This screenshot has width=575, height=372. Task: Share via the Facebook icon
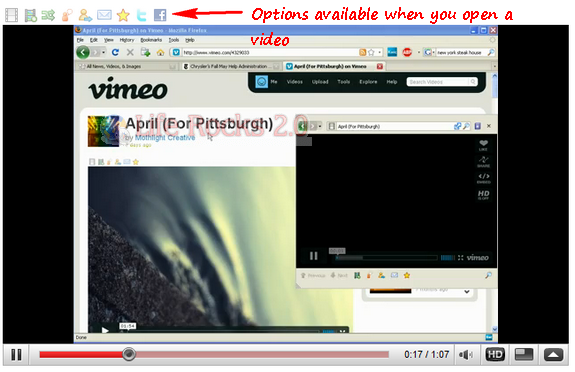[x=160, y=15]
